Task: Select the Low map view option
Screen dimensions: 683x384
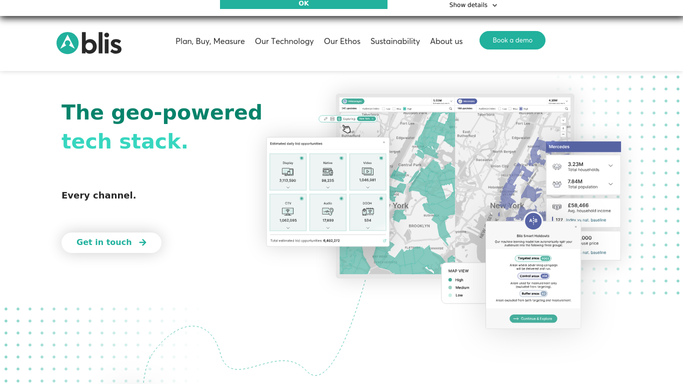Action: (456, 295)
